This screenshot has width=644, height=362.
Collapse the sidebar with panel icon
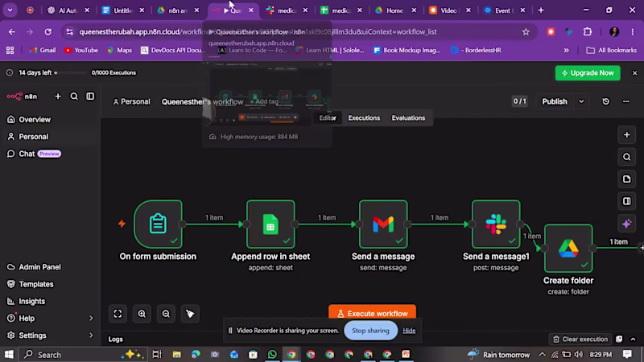[x=90, y=97]
